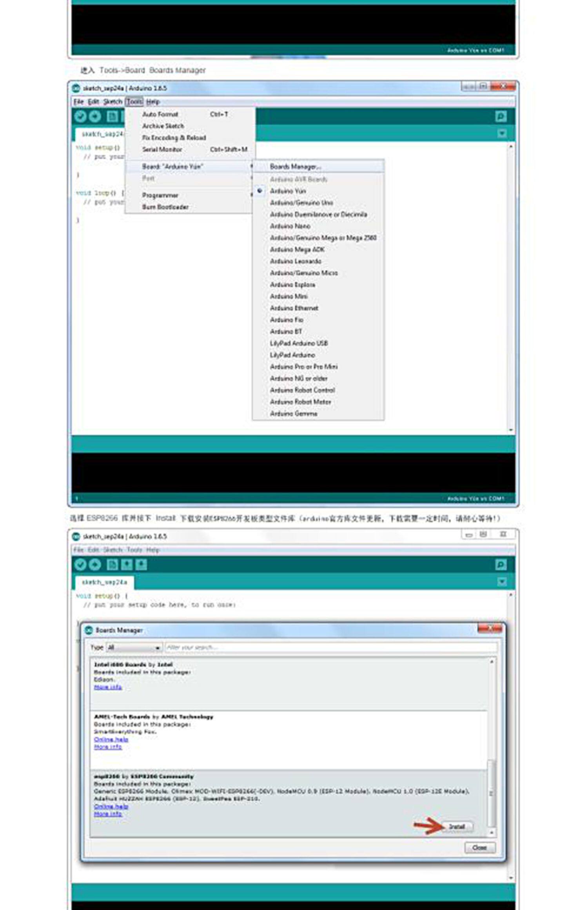
Task: Open More info link under Intel i686 Boards
Action: [108, 687]
